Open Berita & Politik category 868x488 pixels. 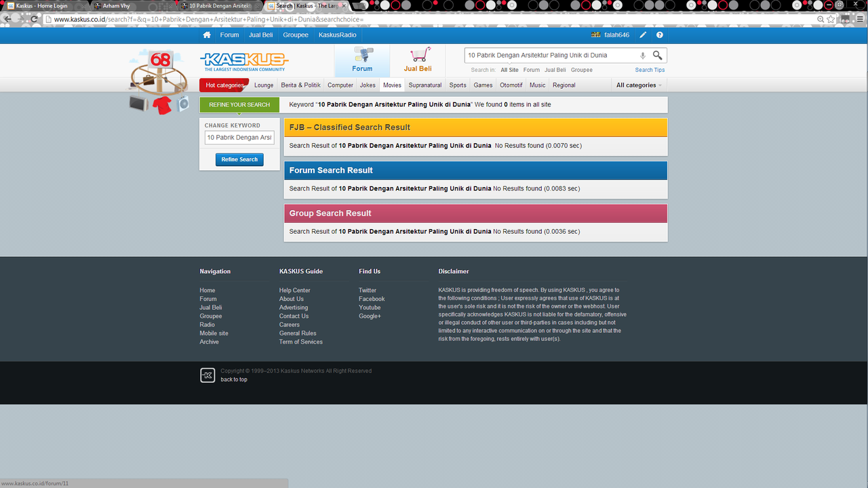[x=300, y=85]
